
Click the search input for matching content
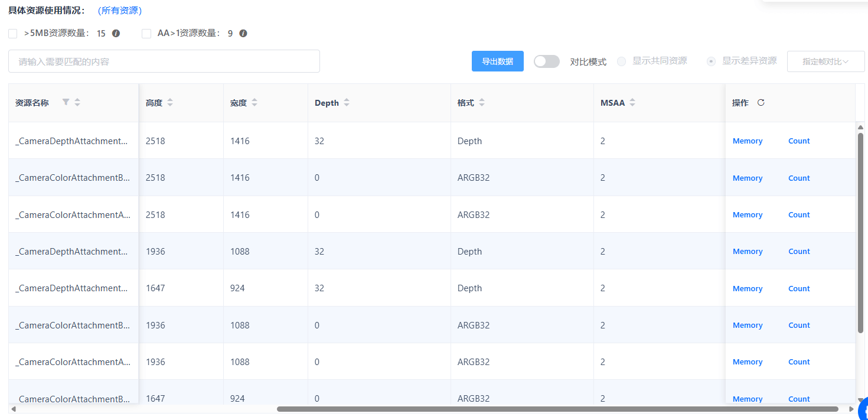[x=164, y=61]
